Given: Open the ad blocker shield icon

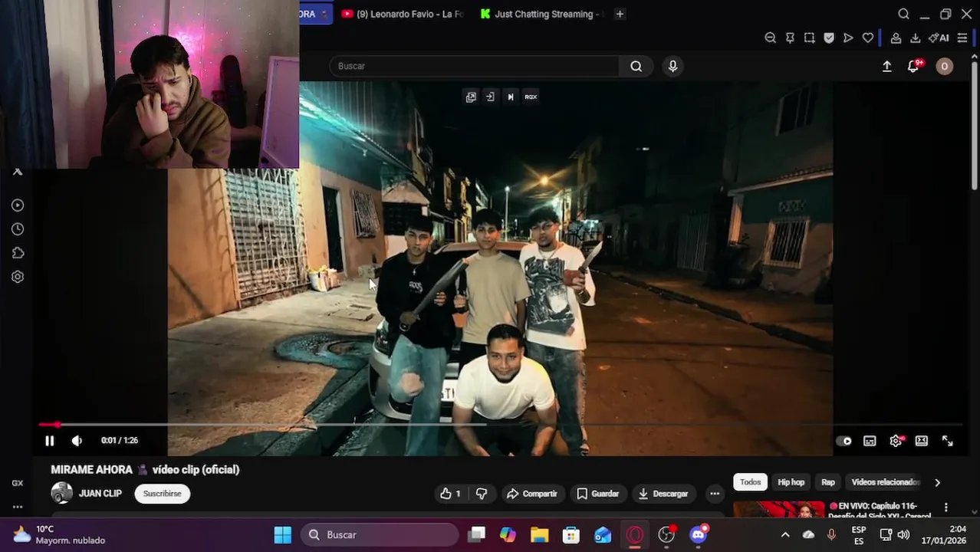Looking at the screenshot, I should pos(829,38).
